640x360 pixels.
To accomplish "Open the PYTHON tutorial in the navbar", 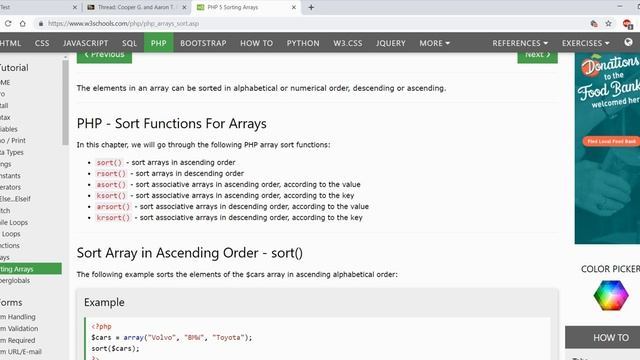I will [303, 43].
